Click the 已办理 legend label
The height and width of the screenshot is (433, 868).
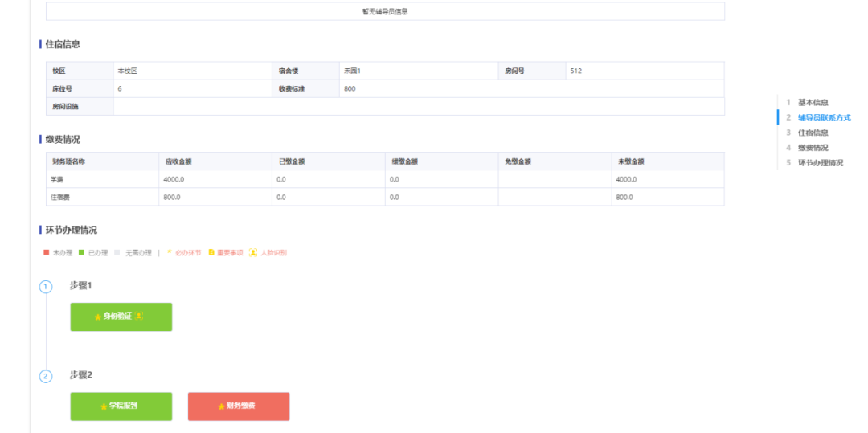click(x=98, y=253)
